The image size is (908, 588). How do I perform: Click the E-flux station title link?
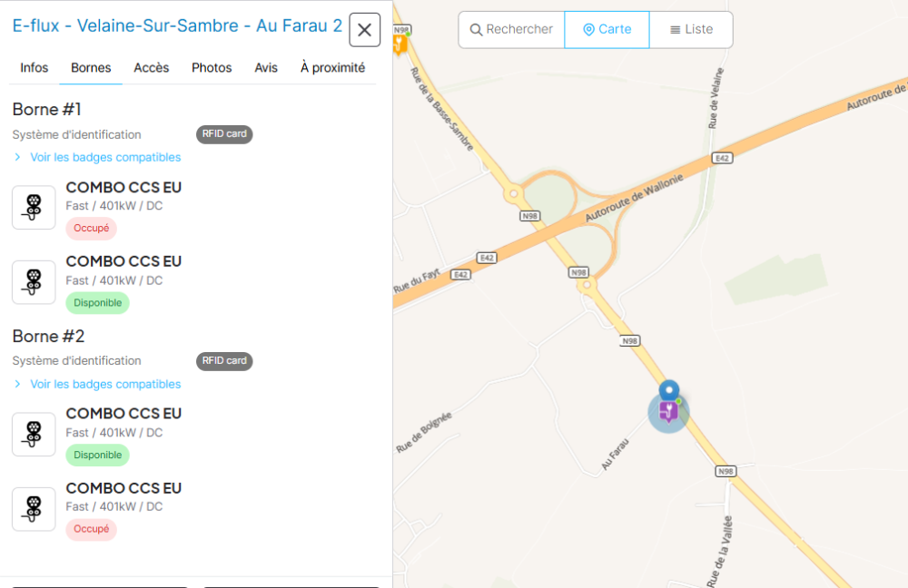(x=177, y=25)
